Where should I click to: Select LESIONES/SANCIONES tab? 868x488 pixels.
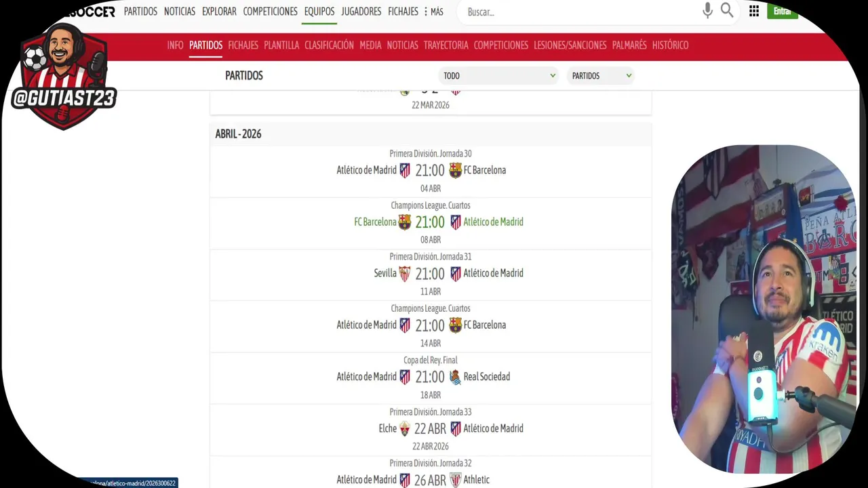click(570, 45)
